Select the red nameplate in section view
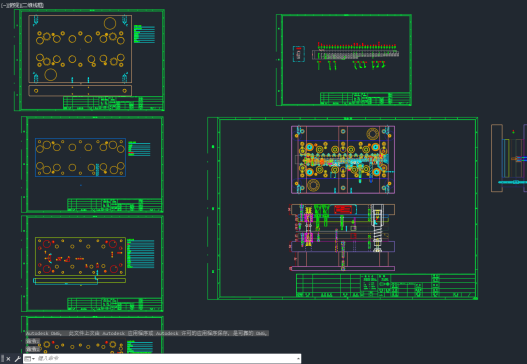The height and width of the screenshot is (364, 527). pos(343,209)
